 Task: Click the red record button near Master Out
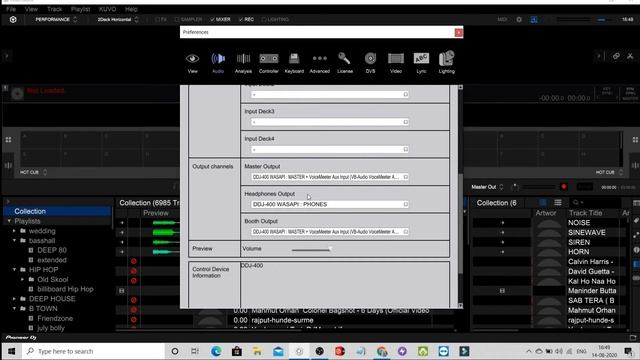click(x=564, y=187)
